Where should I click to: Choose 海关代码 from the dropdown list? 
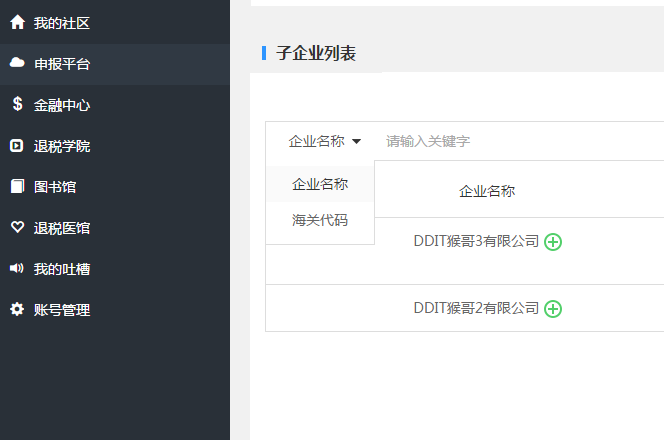pyautogui.click(x=320, y=220)
